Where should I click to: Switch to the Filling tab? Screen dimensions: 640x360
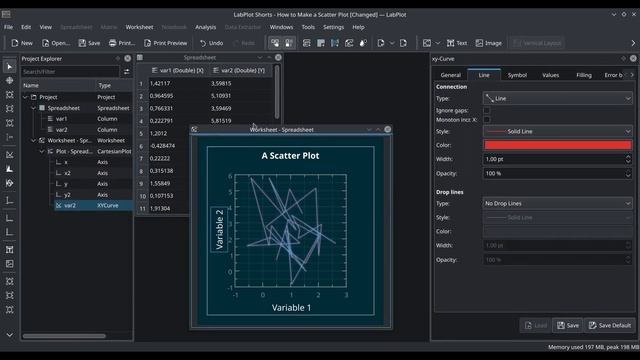point(584,75)
